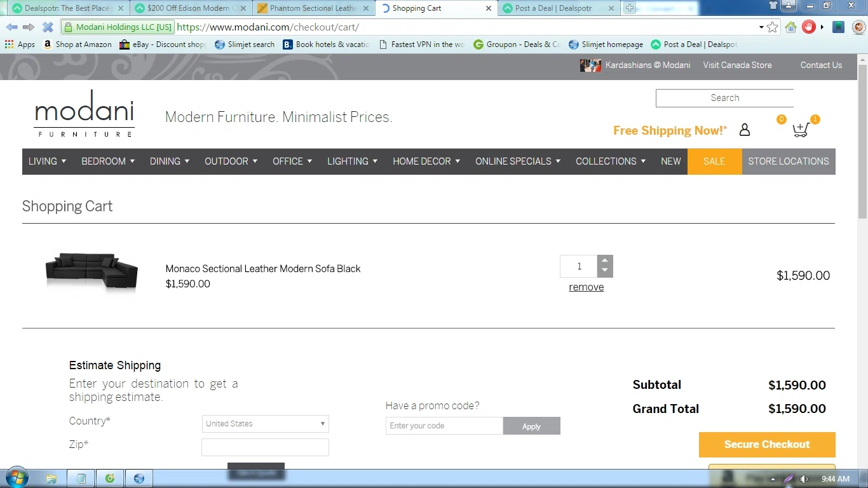Screen dimensions: 868x488
Task: Click the Apply promo code button
Action: 532,426
